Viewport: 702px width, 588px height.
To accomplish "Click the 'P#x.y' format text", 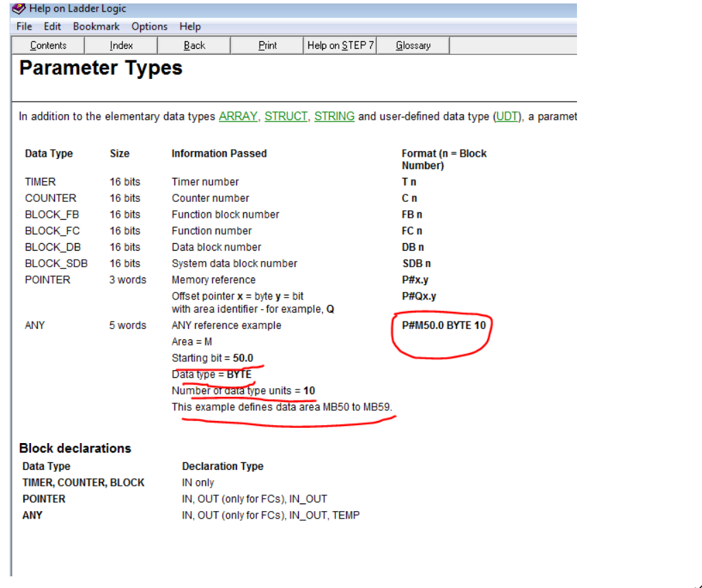I will point(415,280).
